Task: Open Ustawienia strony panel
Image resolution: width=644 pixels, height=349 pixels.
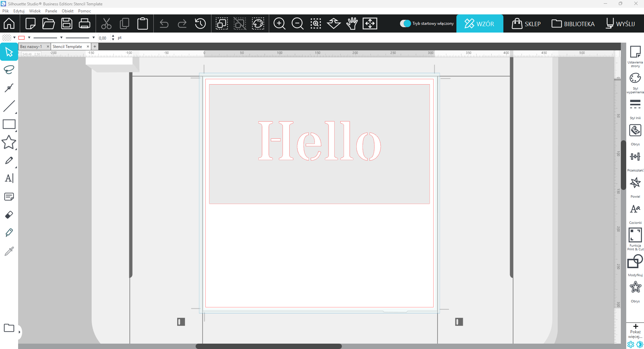Action: [635, 56]
